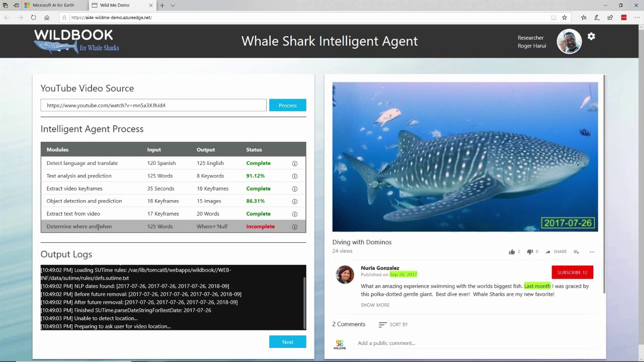This screenshot has width=644, height=362.
Task: Share the Diving with Dominos video
Action: pyautogui.click(x=556, y=252)
